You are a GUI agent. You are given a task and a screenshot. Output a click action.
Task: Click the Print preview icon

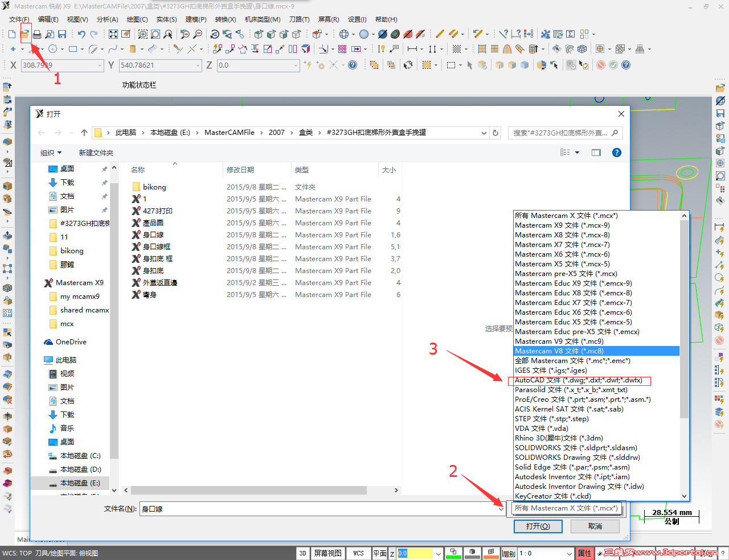pos(50,34)
